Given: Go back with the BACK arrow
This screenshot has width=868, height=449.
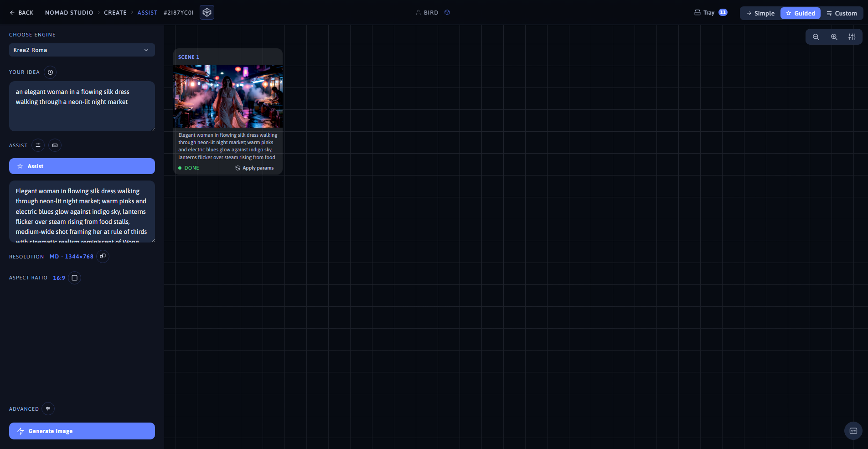Looking at the screenshot, I should point(21,13).
